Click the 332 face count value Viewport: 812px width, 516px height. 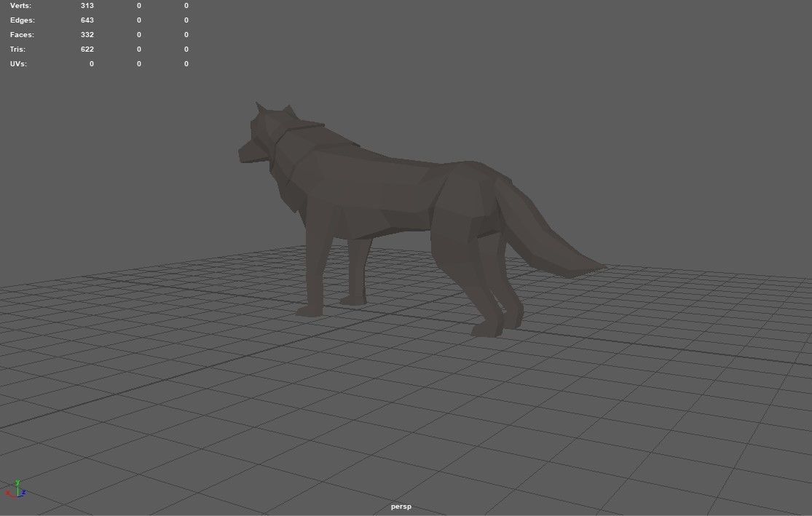(87, 35)
